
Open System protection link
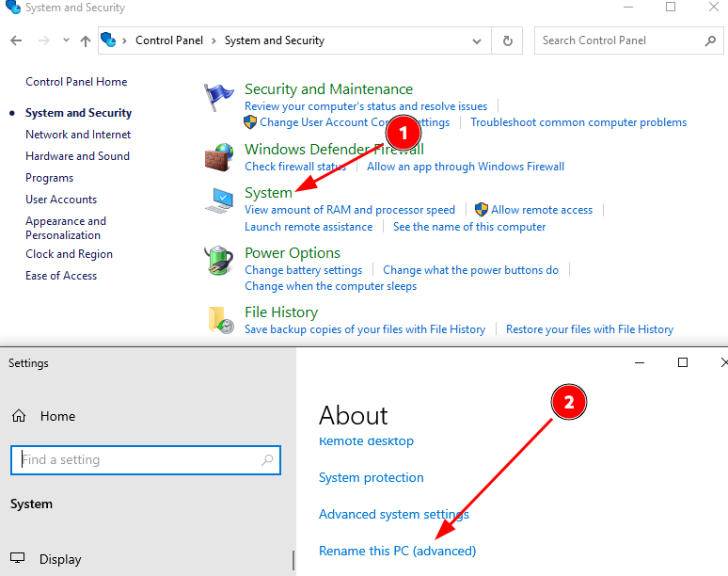pyautogui.click(x=371, y=477)
